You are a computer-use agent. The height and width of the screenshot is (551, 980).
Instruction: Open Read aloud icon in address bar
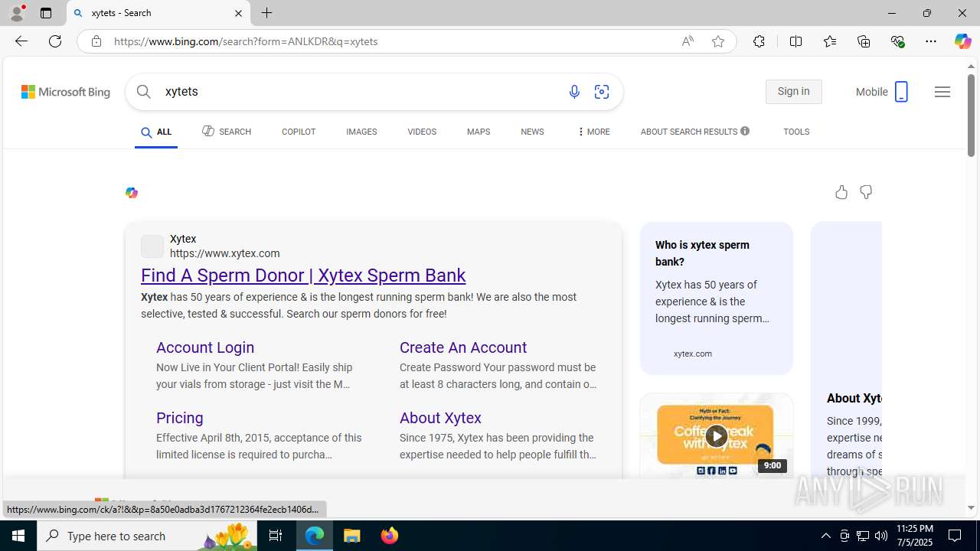coord(688,41)
